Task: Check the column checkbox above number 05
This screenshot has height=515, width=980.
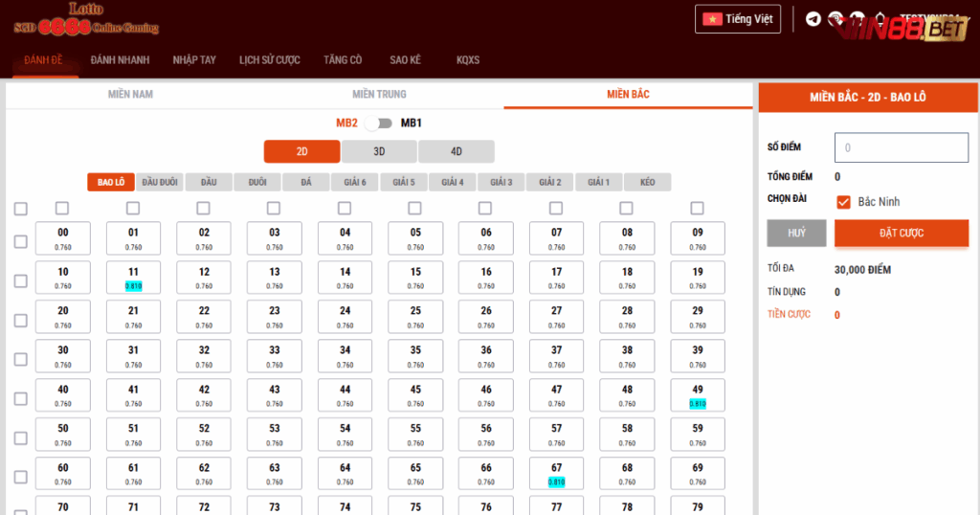Action: tap(414, 209)
